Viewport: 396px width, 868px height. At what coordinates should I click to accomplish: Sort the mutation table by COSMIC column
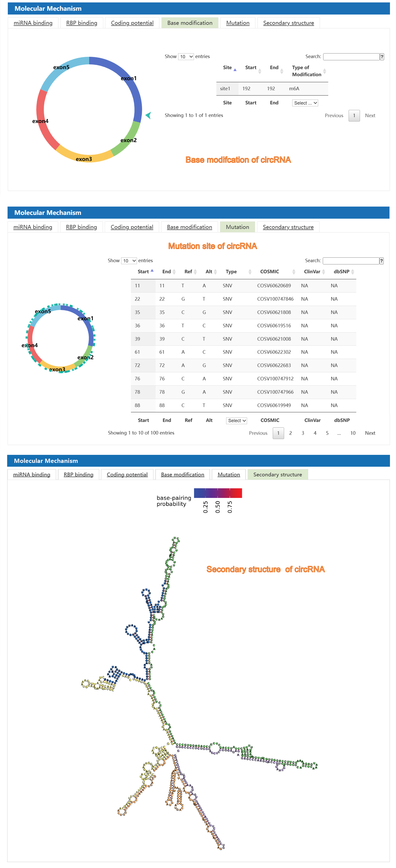point(293,272)
